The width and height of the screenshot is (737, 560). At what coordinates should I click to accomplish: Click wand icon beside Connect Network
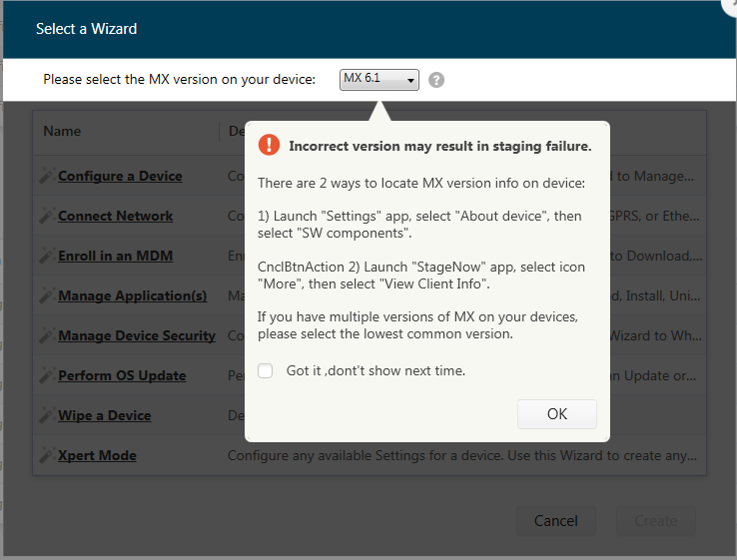click(x=47, y=216)
